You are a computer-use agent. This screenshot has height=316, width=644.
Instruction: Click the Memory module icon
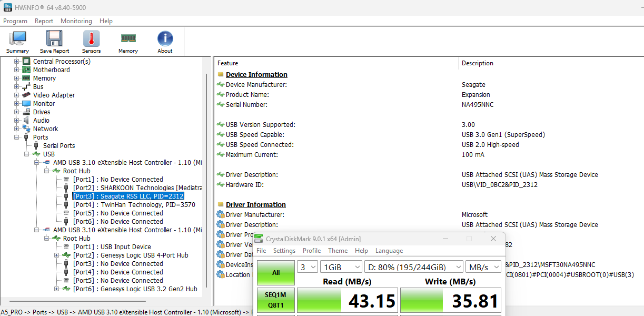point(128,39)
